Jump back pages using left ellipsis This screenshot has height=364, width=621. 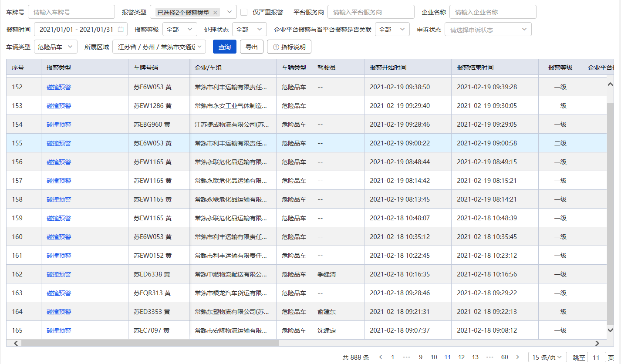click(407, 357)
